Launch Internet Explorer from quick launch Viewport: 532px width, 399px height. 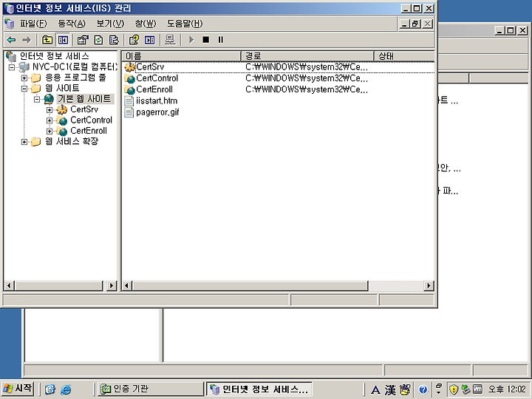point(66,389)
